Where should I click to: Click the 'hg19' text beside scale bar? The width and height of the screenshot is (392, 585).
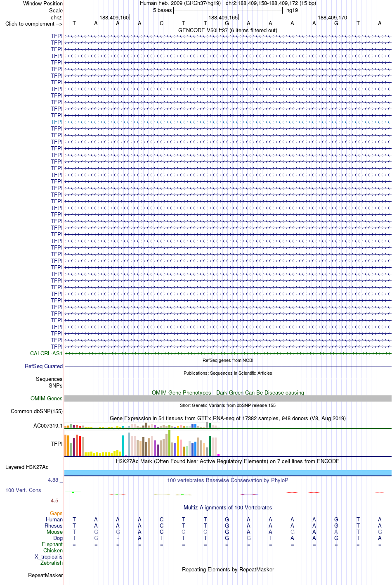(x=292, y=10)
